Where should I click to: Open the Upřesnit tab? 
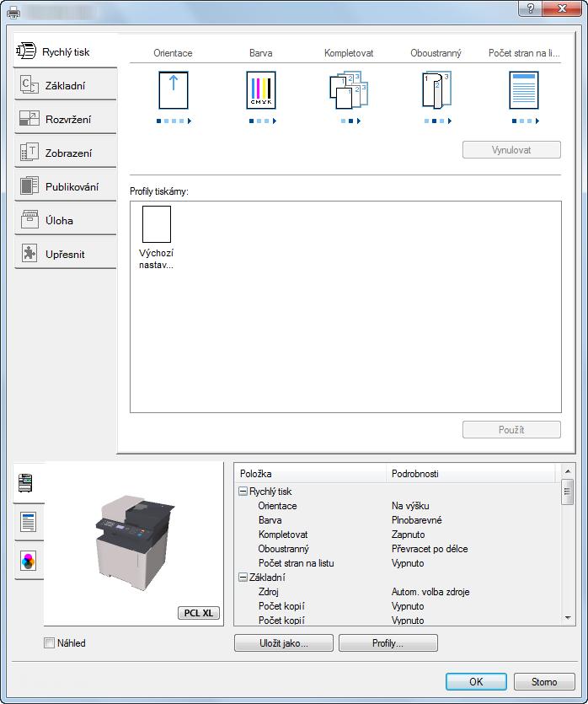[x=66, y=254]
